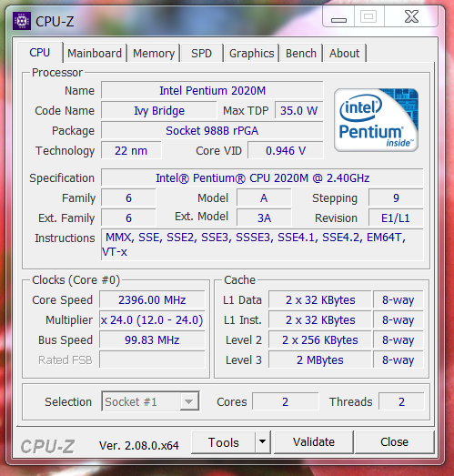The width and height of the screenshot is (454, 476).
Task: Click the Technology value '22 nm'
Action: click(x=131, y=150)
